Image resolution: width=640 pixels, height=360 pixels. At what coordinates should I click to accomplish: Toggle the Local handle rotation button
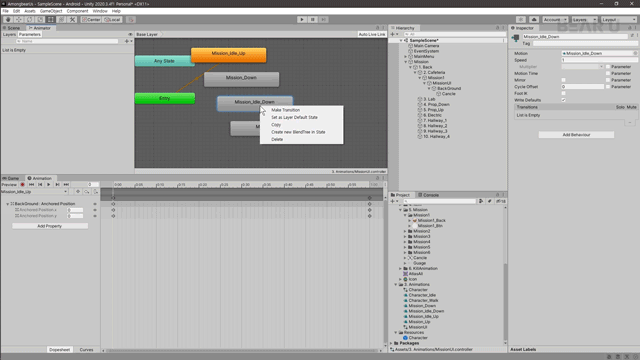(112, 20)
